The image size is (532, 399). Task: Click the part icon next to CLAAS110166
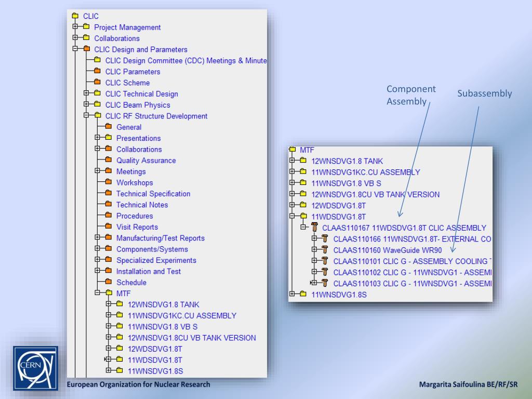pos(325,238)
